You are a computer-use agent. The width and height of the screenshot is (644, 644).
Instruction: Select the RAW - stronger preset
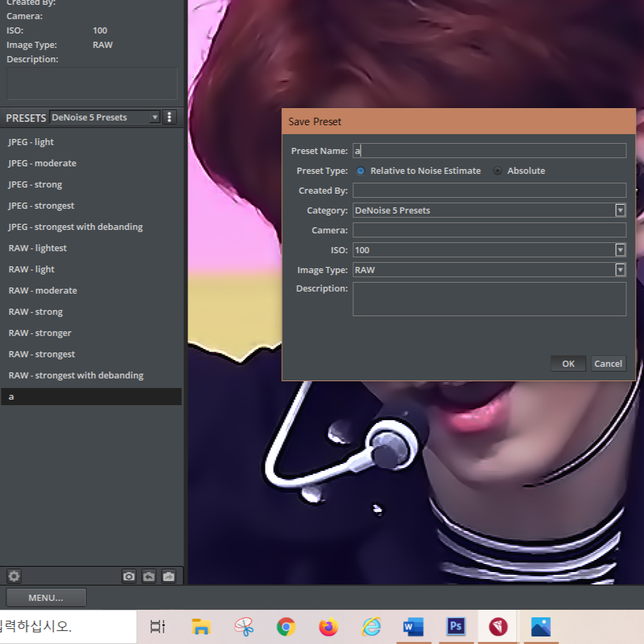(x=91, y=333)
